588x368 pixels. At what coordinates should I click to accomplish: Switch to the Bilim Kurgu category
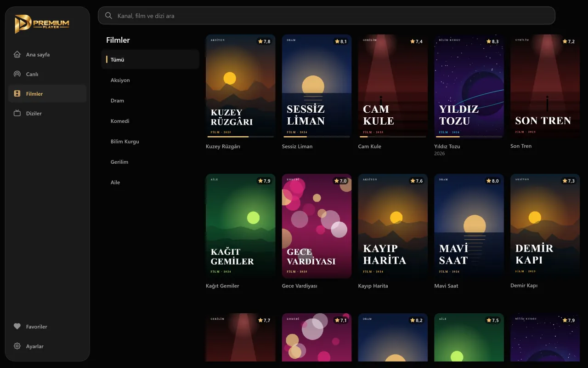click(x=150, y=142)
